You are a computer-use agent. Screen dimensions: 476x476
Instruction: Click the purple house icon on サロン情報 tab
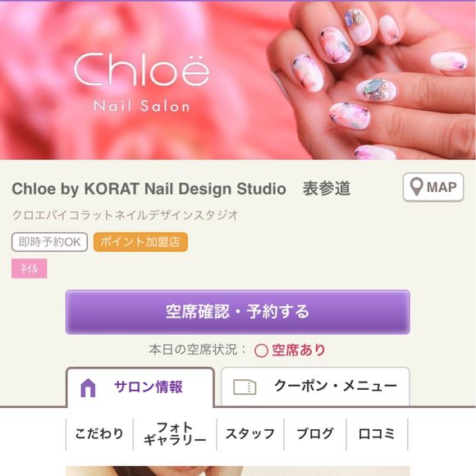(88, 387)
